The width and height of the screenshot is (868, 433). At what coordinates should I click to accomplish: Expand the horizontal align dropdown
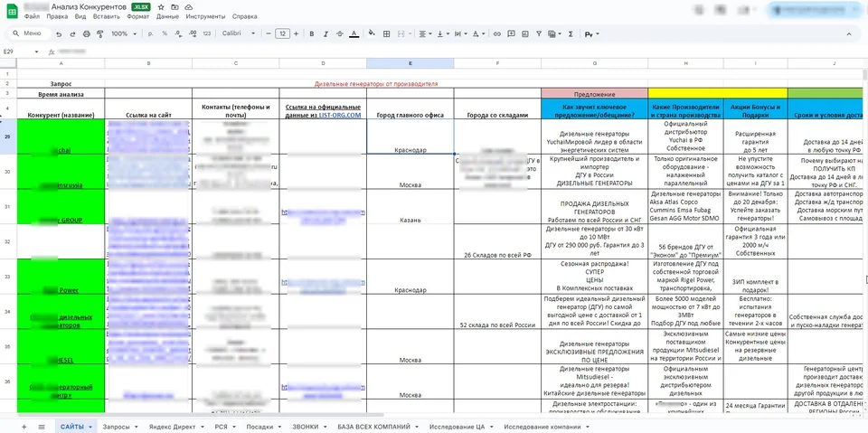(425, 33)
